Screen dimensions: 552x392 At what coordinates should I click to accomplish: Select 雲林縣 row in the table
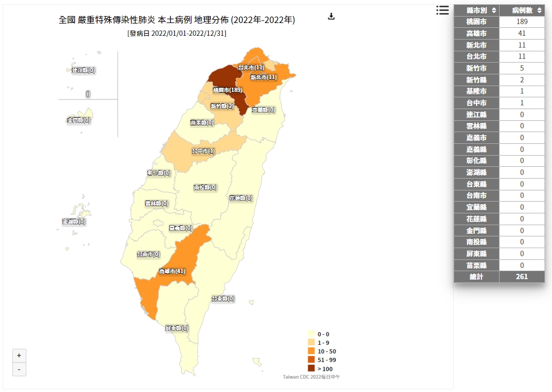click(x=499, y=126)
